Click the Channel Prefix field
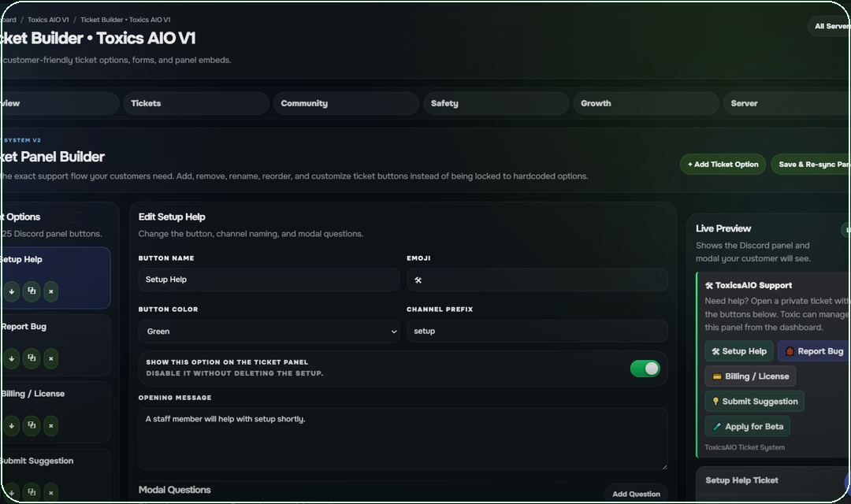 [537, 331]
